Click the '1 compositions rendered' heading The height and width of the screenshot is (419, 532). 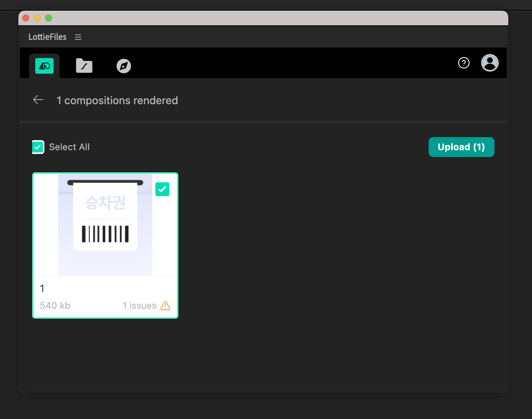pos(117,100)
